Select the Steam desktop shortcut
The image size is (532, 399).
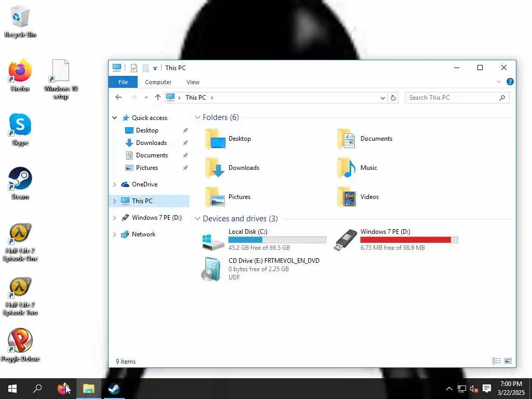coord(20,183)
